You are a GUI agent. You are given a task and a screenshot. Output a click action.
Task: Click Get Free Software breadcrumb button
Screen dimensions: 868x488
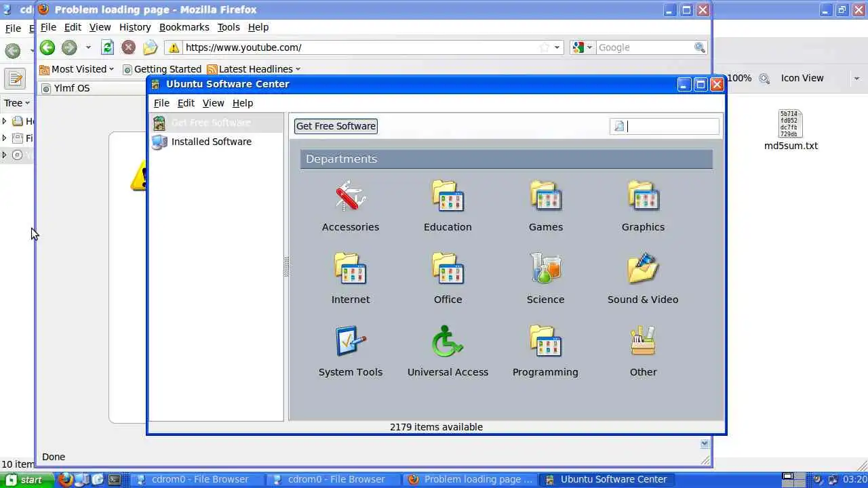click(336, 126)
